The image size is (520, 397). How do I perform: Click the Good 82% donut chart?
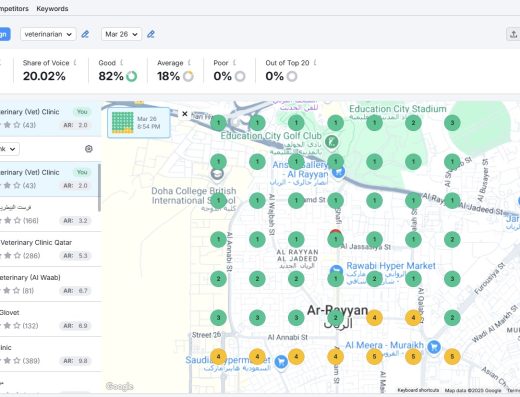(131, 76)
